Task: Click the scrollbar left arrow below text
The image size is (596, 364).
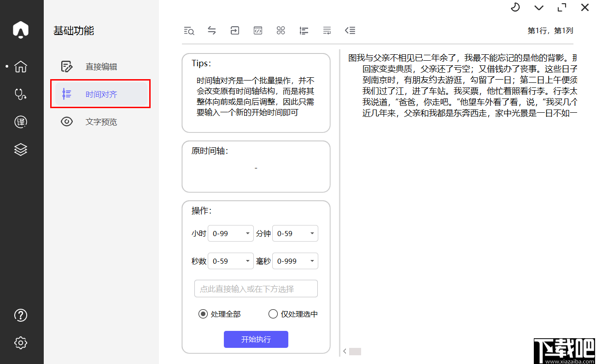Action: coord(345,352)
